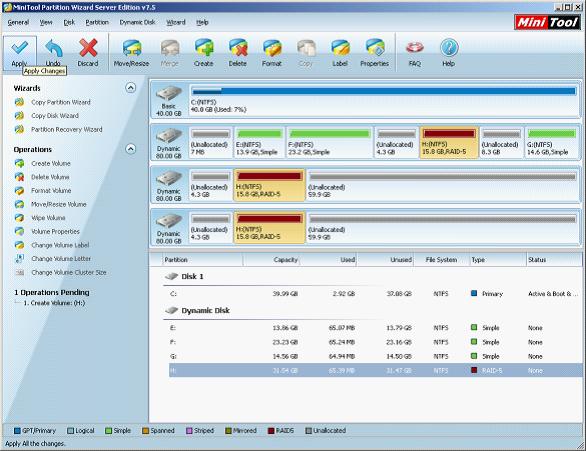Collapse the Wizards panel section

pos(130,88)
